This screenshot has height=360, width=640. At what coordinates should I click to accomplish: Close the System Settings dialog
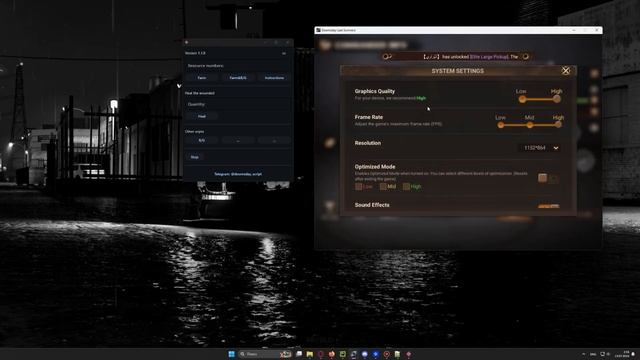[x=565, y=71]
